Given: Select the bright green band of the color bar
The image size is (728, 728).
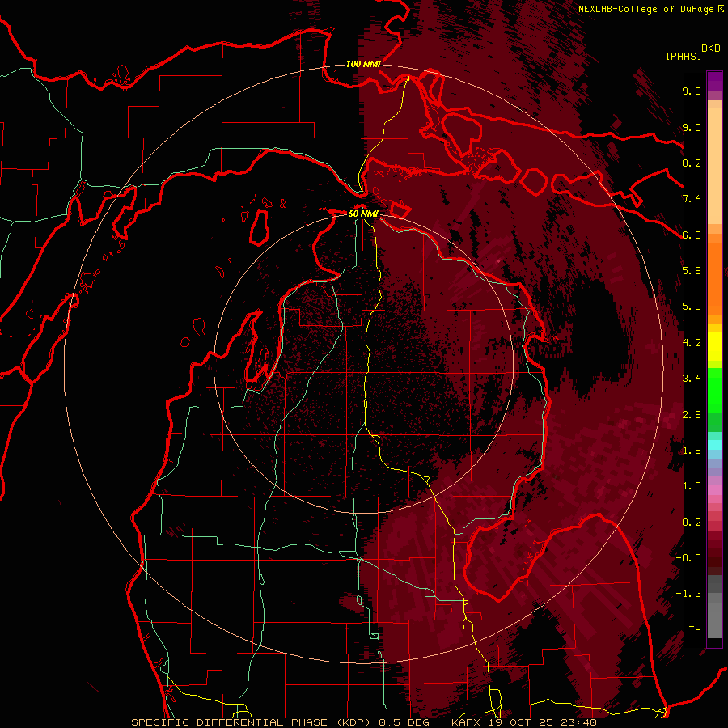Looking at the screenshot, I should coord(714,391).
